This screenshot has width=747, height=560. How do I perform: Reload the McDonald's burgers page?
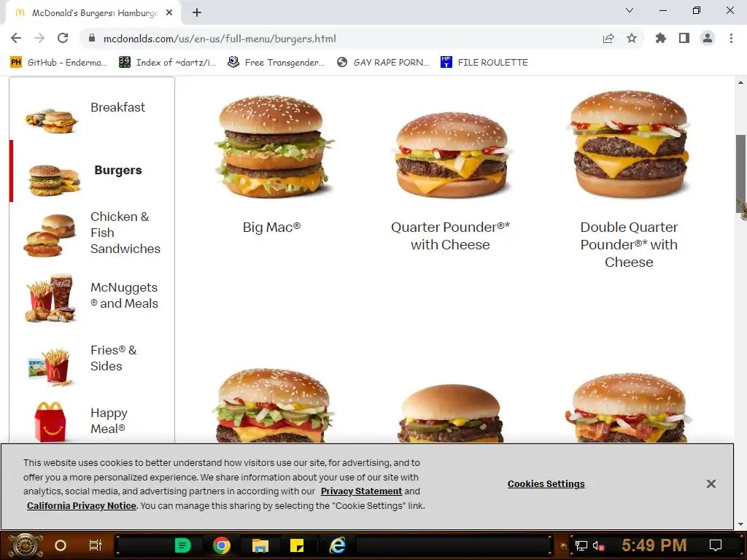coord(63,38)
